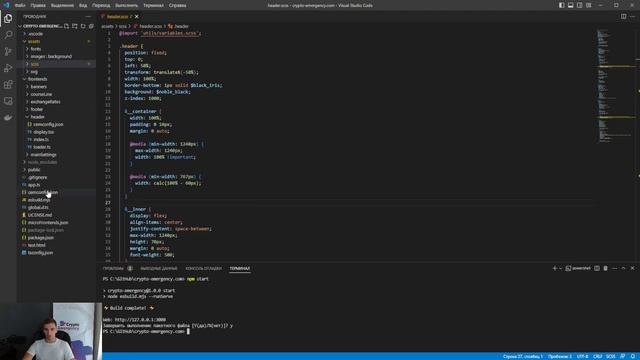This screenshot has width=640, height=360.
Task: Collapse all folders in explorer
Action: pos(91,26)
